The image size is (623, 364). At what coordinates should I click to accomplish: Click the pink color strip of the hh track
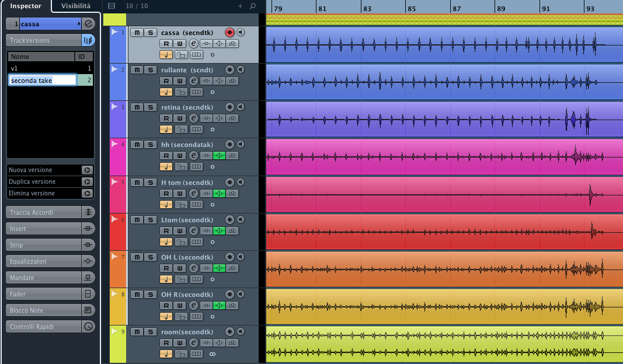click(117, 157)
